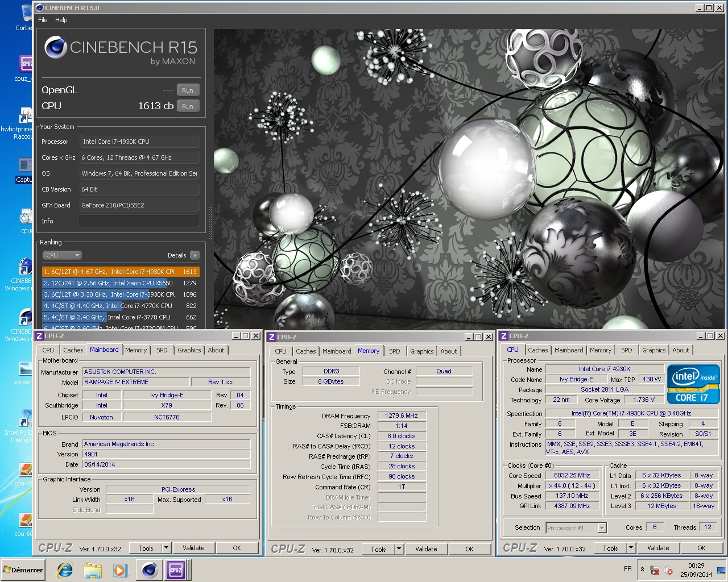Open Windows Media Player on taskbar
Viewport: 728px width, 582px height.
pyautogui.click(x=119, y=570)
